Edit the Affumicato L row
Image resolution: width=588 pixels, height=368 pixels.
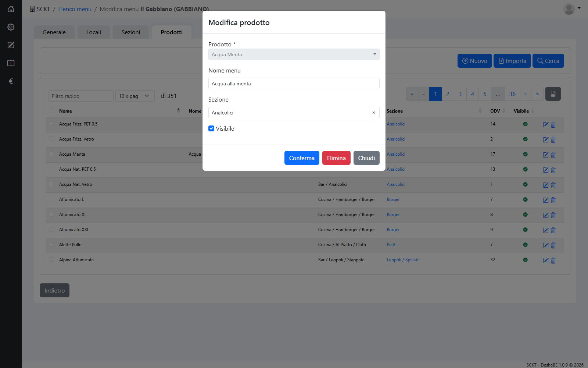click(546, 200)
